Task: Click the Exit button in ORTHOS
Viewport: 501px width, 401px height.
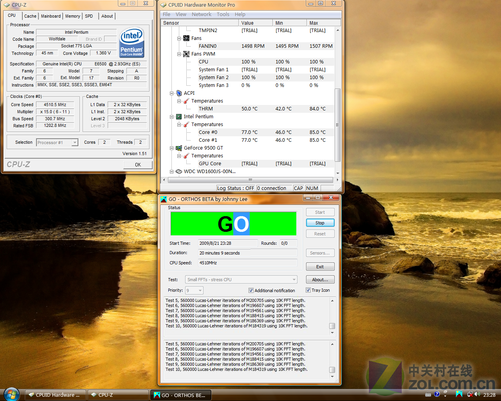Action: 320,267
